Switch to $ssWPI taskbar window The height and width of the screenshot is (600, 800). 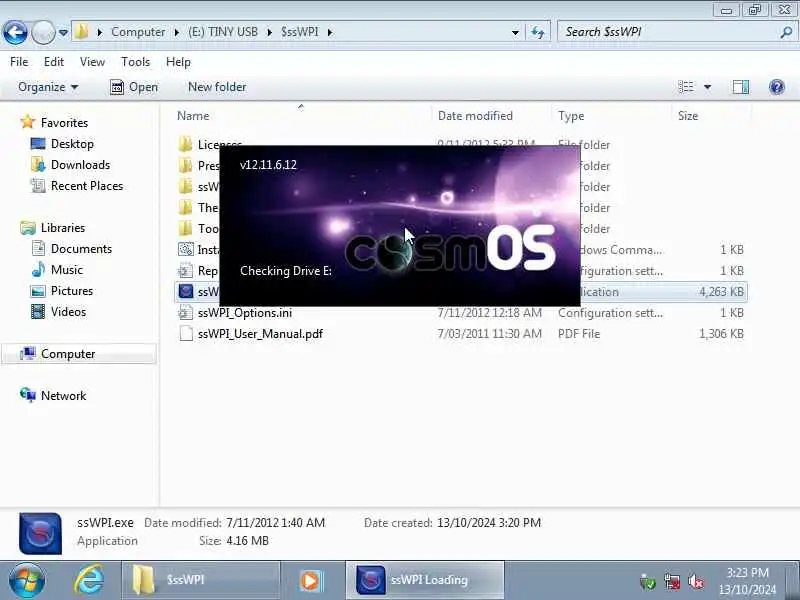tap(201, 580)
